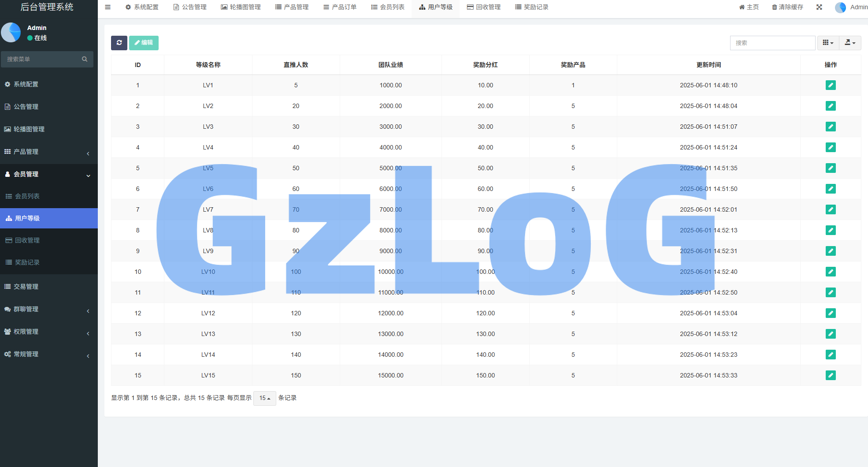Click the refresh table icon button
The image size is (868, 467).
tap(119, 43)
